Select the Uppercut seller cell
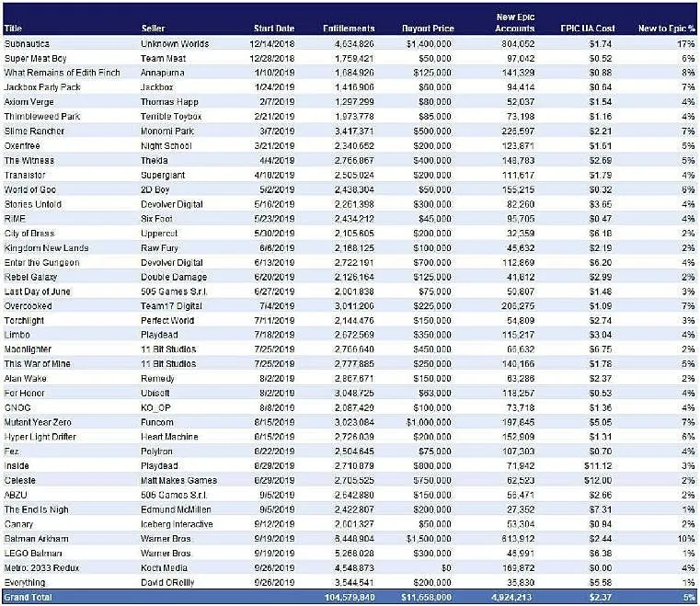 click(x=159, y=234)
